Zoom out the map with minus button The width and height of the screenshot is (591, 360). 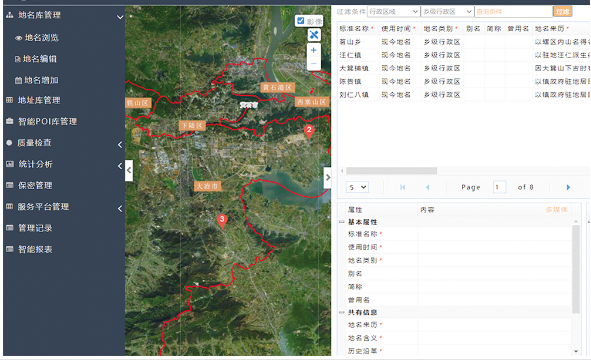coord(314,63)
